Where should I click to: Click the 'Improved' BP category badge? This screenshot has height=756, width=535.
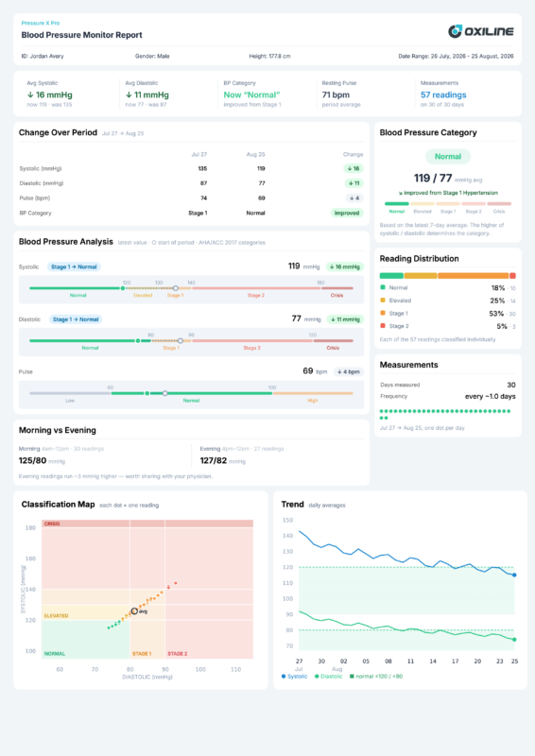347,214
